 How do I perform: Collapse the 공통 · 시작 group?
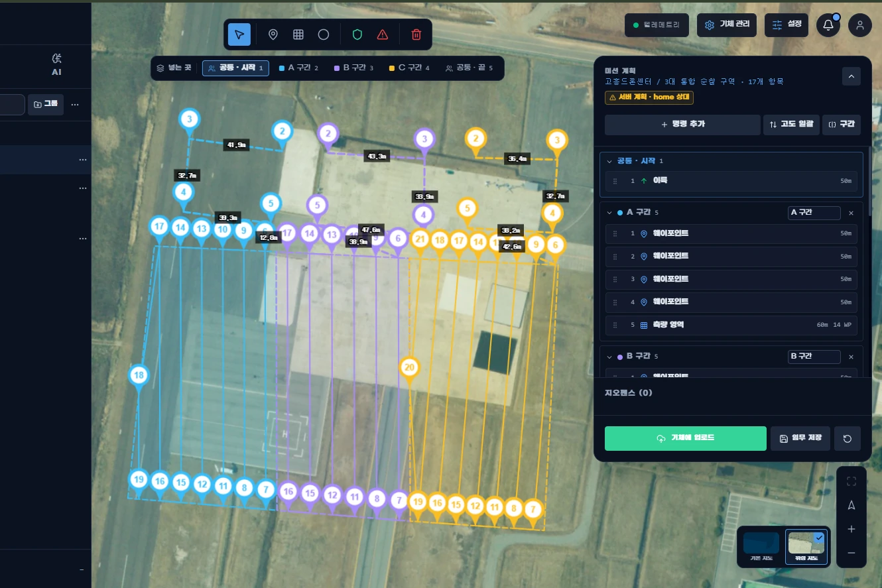tap(609, 161)
